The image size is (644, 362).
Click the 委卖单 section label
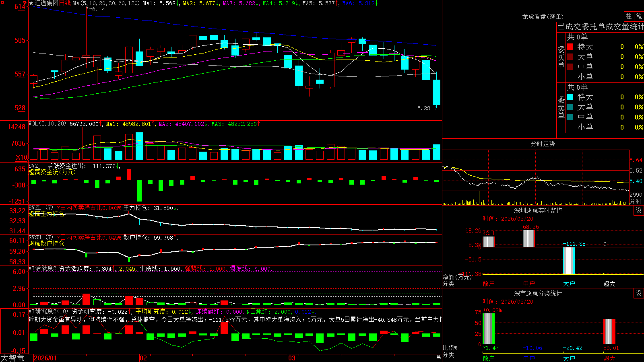tap(561, 107)
